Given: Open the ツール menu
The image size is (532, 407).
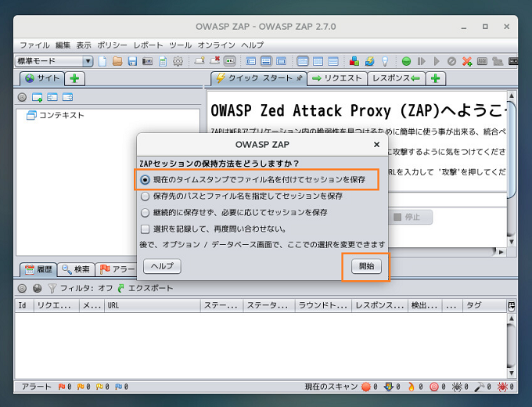Looking at the screenshot, I should point(181,45).
